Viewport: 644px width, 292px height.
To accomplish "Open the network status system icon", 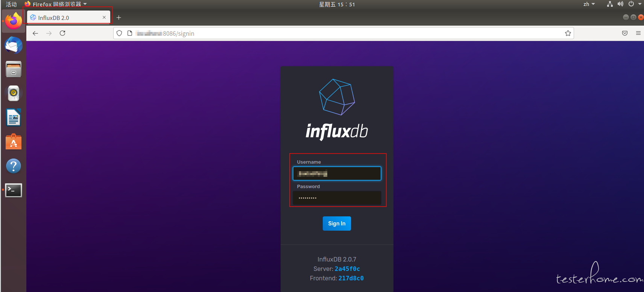I will (610, 4).
